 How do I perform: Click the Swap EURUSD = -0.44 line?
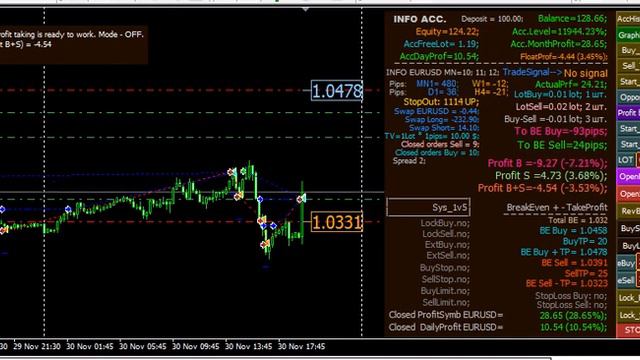coord(437,111)
